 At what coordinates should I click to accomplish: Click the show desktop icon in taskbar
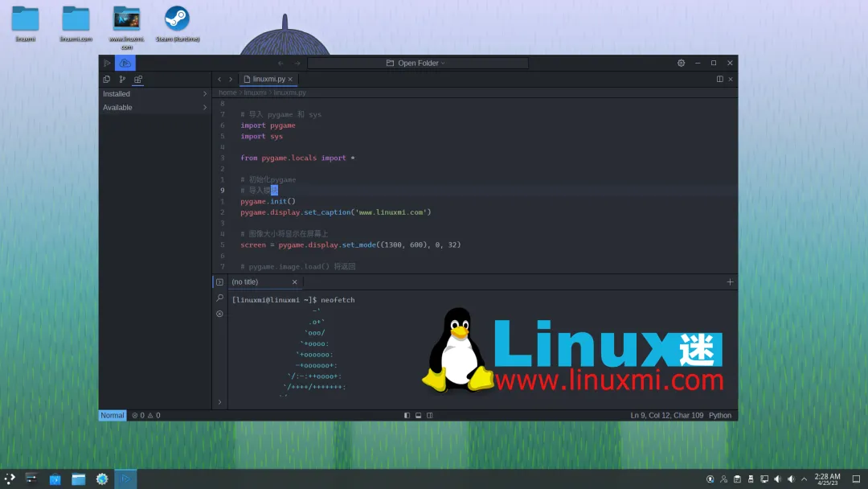[856, 479]
